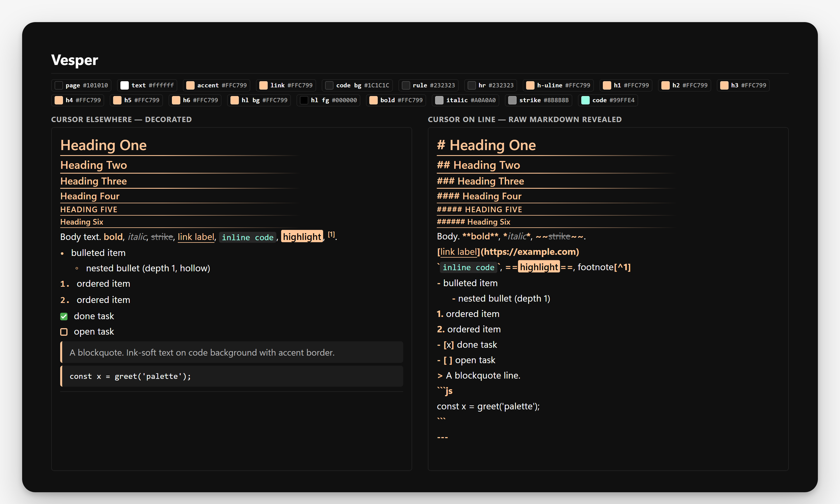The image size is (840, 504).
Task: Click the bold #FFC799 swatch chip
Action: click(x=396, y=100)
